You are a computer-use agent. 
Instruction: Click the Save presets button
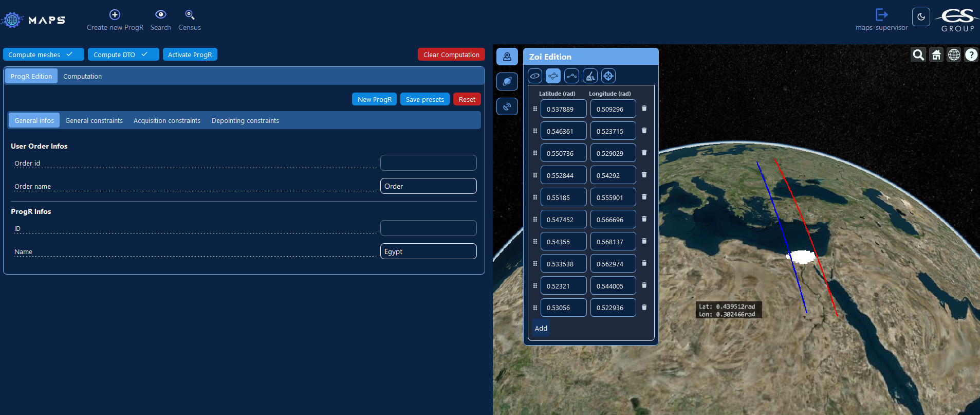pos(425,99)
